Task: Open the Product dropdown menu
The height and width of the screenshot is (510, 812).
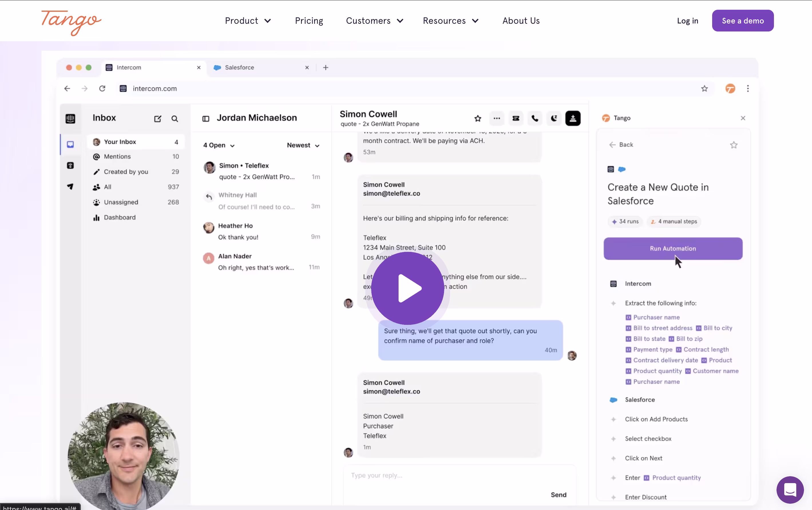Action: 248,21
